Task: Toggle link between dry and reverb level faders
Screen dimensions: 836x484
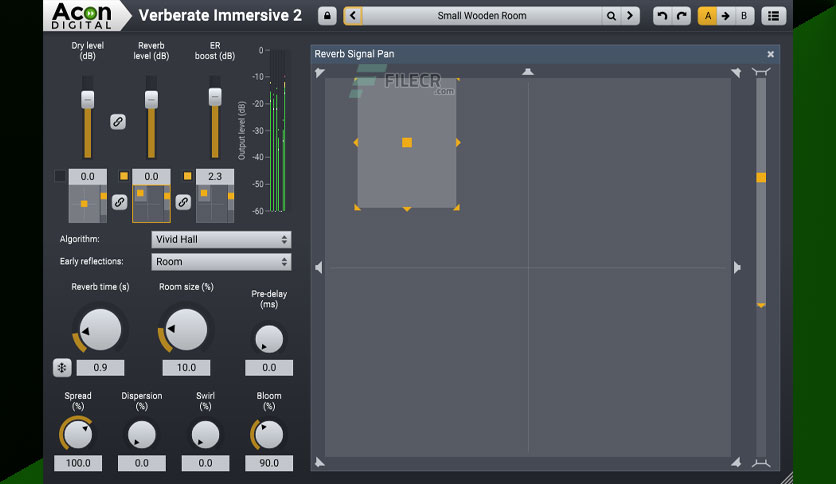Action: coord(118,122)
